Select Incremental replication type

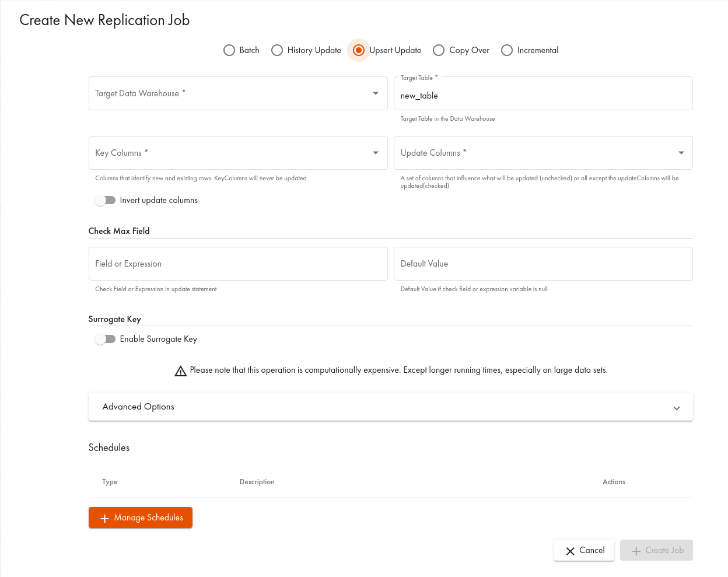click(507, 50)
